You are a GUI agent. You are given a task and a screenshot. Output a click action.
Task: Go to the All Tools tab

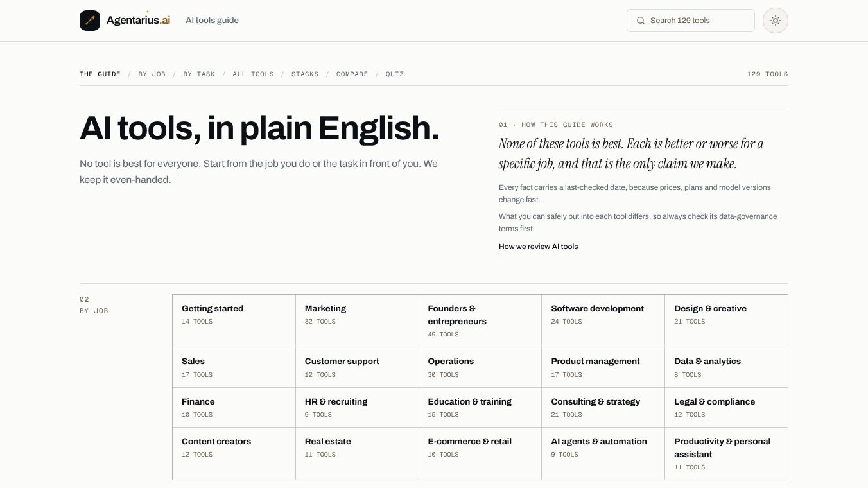[x=253, y=74]
